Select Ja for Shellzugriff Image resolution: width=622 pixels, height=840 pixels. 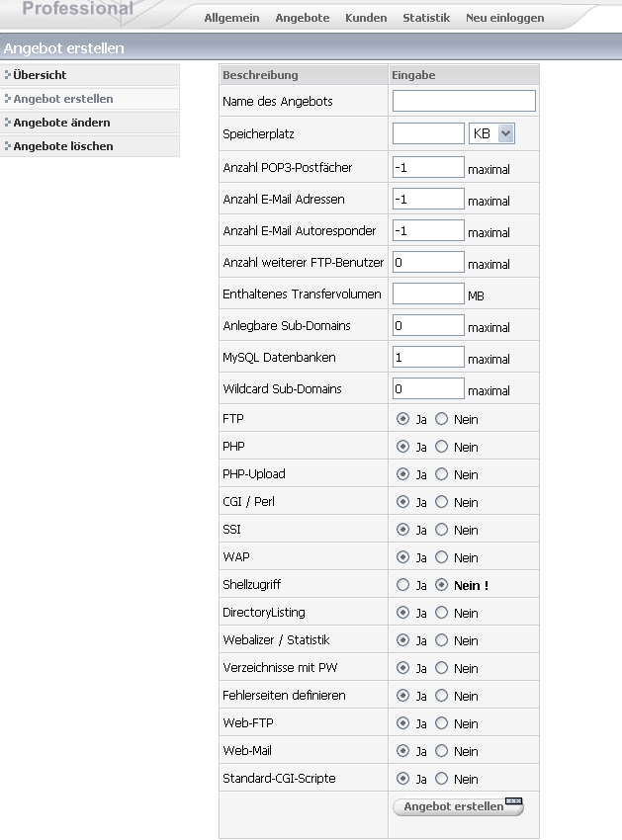402,585
